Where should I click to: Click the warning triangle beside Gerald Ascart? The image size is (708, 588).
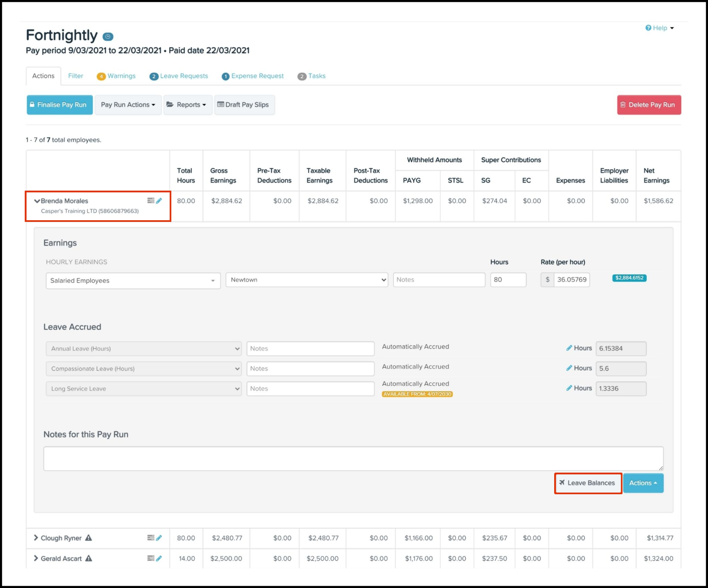click(x=89, y=558)
